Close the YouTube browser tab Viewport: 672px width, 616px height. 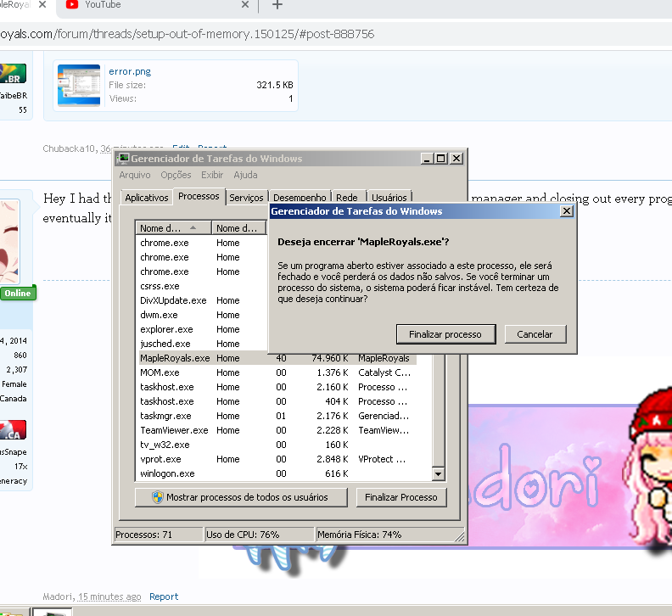[245, 5]
